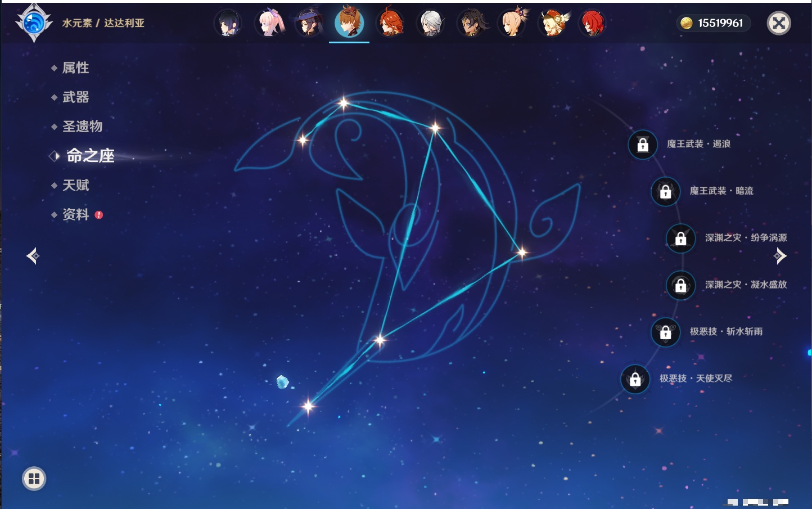Screen dimensions: 812x509
Task: Select the highlighted Tartaglia portrait
Action: pos(349,23)
